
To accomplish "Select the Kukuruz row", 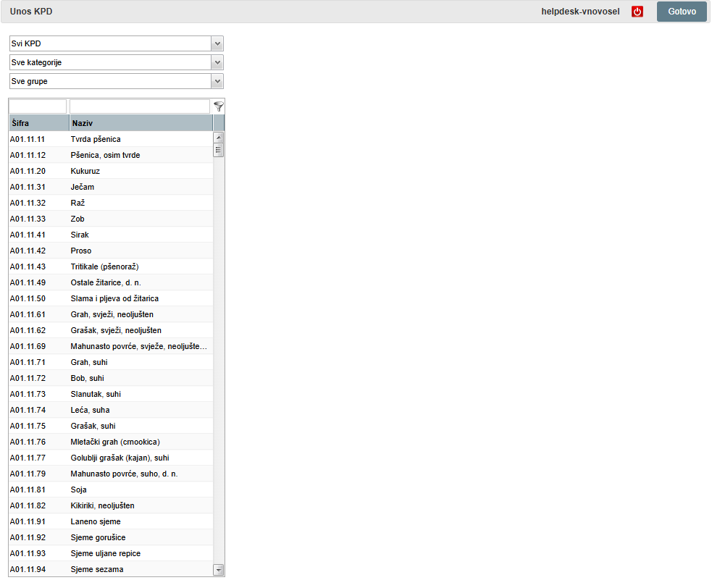I will point(110,171).
